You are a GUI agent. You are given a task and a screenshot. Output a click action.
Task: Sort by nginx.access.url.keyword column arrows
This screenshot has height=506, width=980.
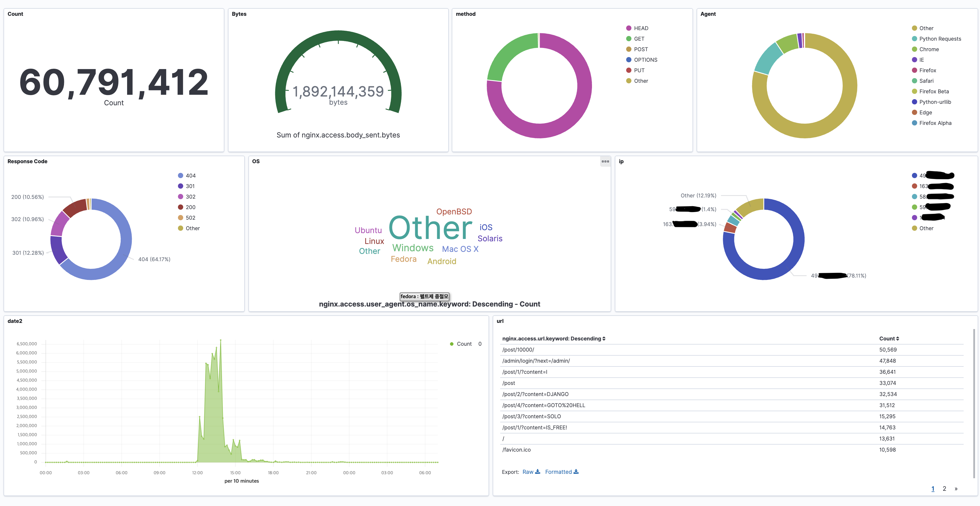[x=604, y=338]
